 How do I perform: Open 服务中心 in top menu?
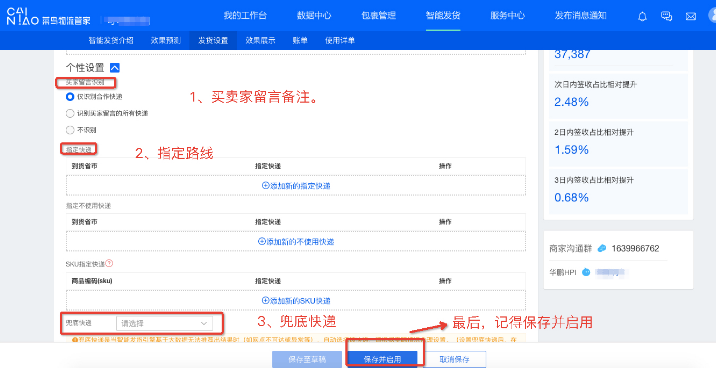click(507, 16)
